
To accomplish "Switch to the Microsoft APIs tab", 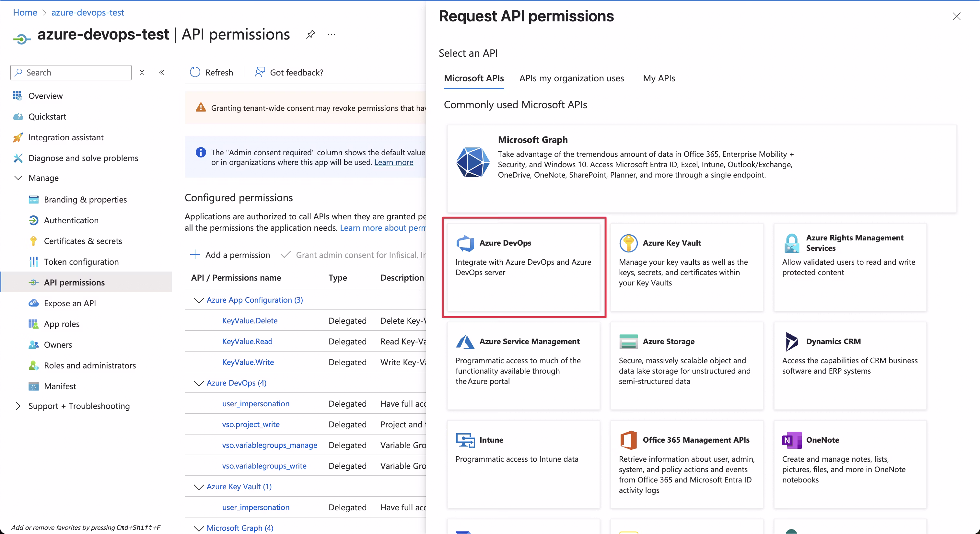I will pos(474,78).
